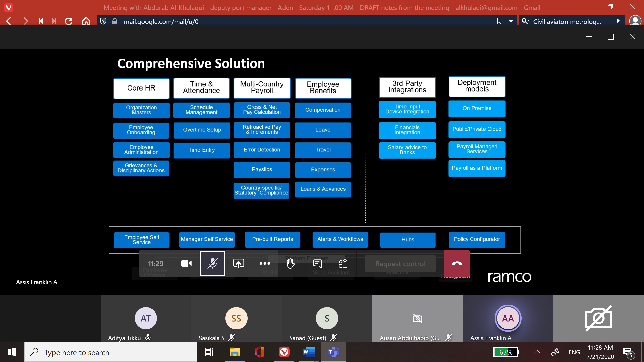Viewport: 644px width, 362px height.
Task: Open tracker shield settings in address bar
Action: [x=103, y=21]
